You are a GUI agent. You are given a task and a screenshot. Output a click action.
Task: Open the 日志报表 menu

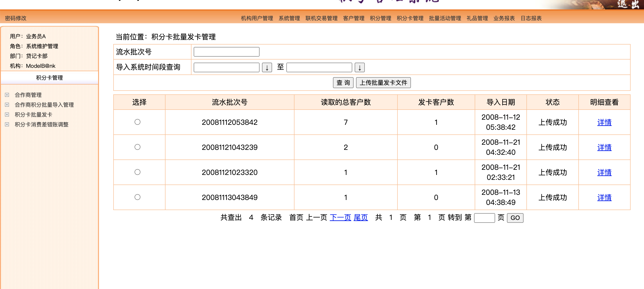[x=531, y=18]
